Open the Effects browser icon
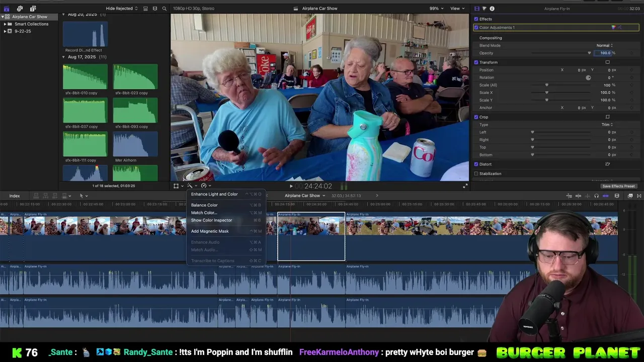 [630, 196]
